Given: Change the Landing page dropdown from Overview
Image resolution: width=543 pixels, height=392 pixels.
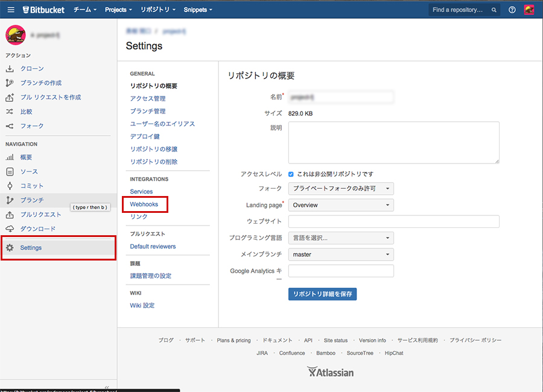Looking at the screenshot, I should pyautogui.click(x=340, y=205).
